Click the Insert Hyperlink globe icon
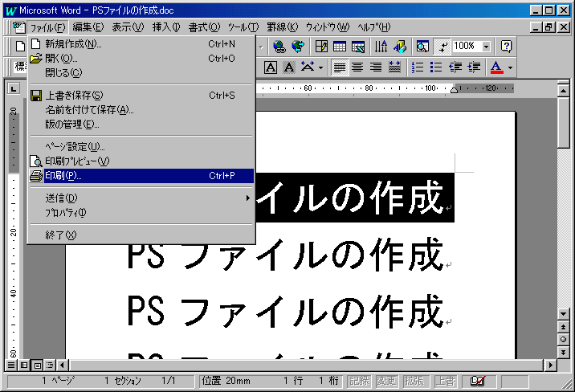The height and width of the screenshot is (392, 575). click(x=279, y=47)
